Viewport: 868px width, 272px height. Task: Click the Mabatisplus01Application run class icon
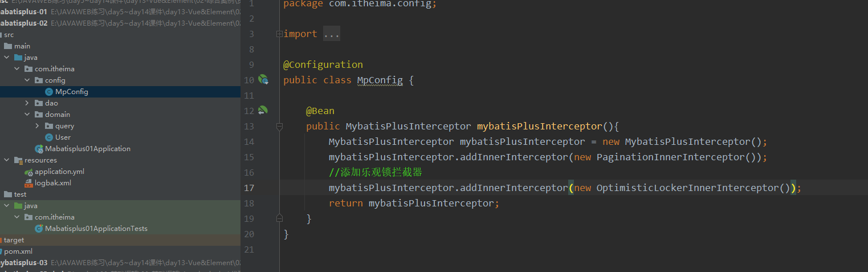click(x=39, y=149)
